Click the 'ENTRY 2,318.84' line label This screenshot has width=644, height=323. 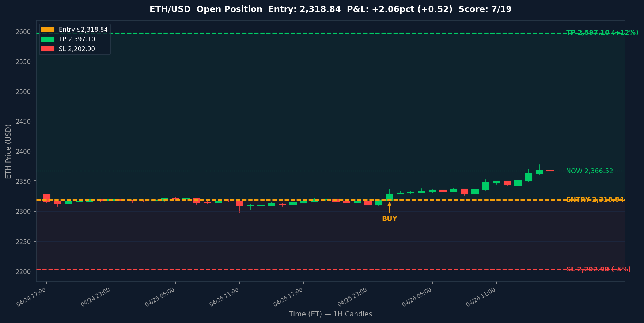click(x=595, y=199)
